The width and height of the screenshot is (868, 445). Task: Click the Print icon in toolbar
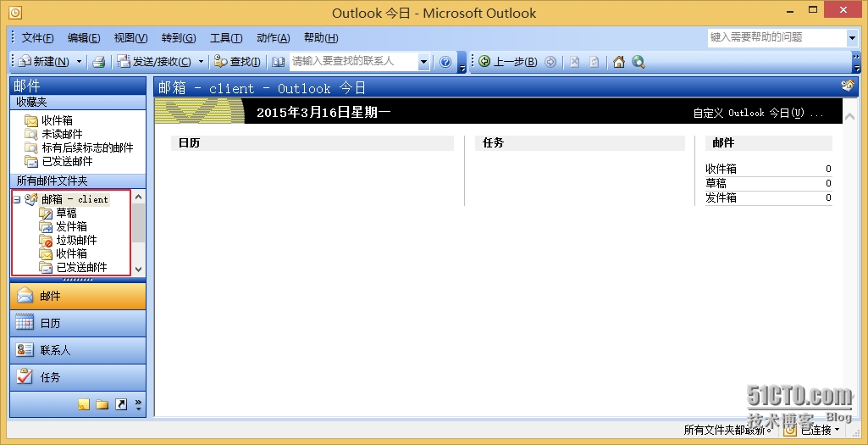98,62
